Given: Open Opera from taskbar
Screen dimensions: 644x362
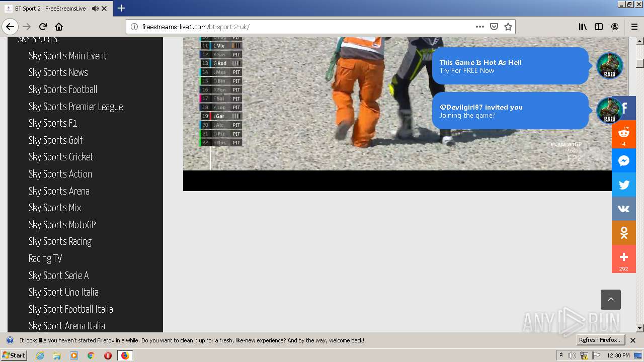Looking at the screenshot, I should coord(108,355).
